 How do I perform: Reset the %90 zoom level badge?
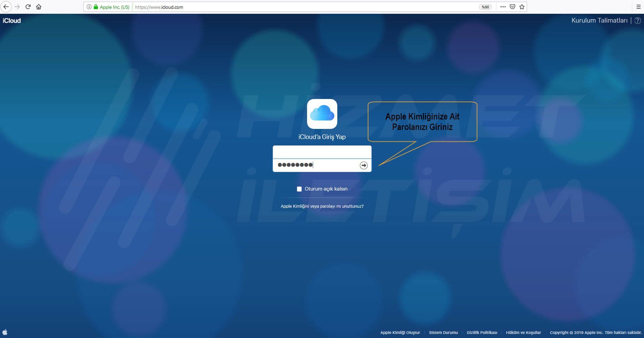[485, 7]
